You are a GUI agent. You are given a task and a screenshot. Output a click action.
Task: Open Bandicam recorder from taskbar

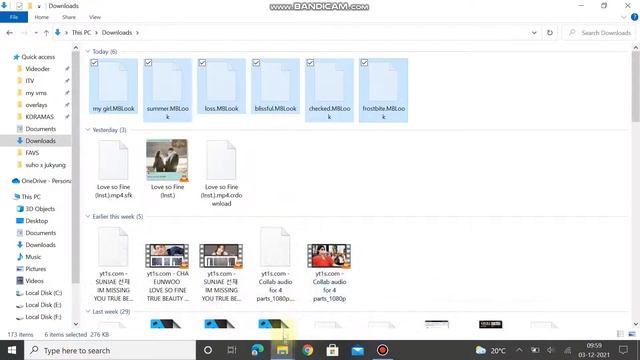point(382,350)
